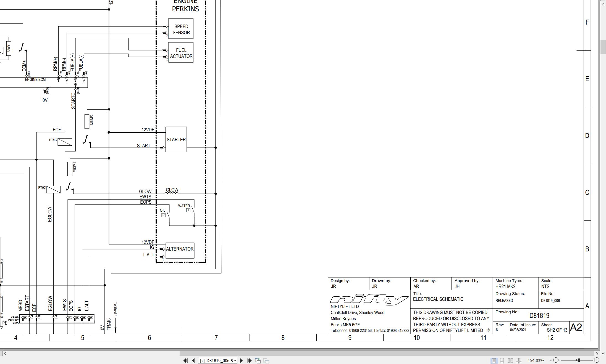Image resolution: width=606 pixels, height=364 pixels.
Task: Click the To Sheet 4 reference
Action: (x=116, y=309)
